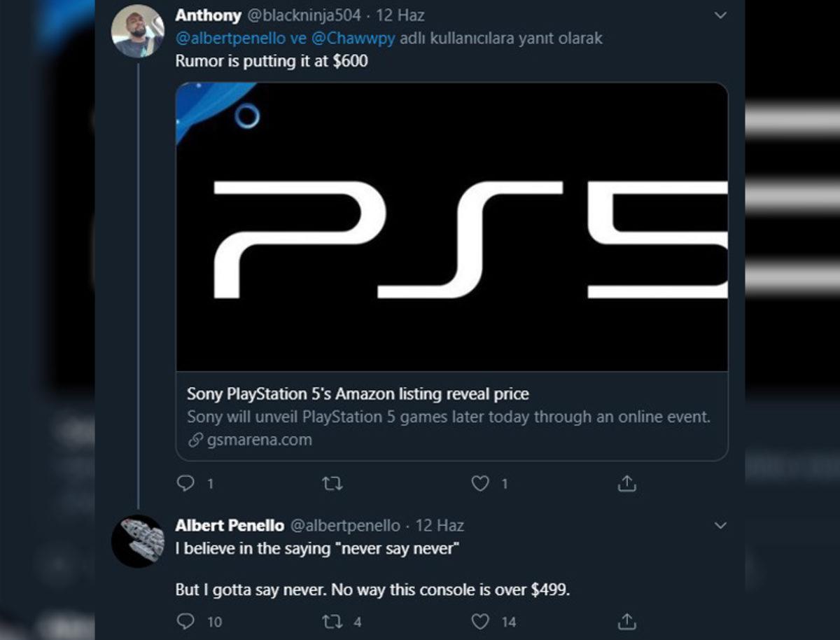
Task: Like Anthony's tweet
Action: [x=481, y=483]
